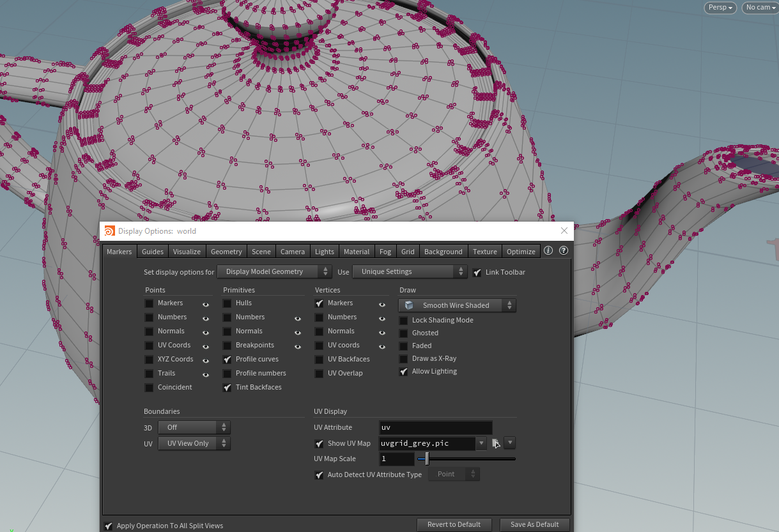Click the eye icon next to Primitives Breakpoints
The image size is (779, 532).
coord(298,346)
